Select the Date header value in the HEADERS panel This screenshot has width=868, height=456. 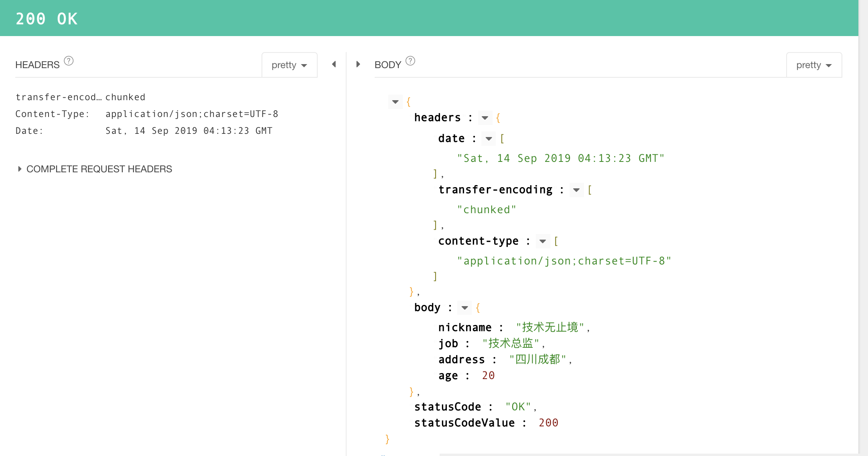(189, 131)
